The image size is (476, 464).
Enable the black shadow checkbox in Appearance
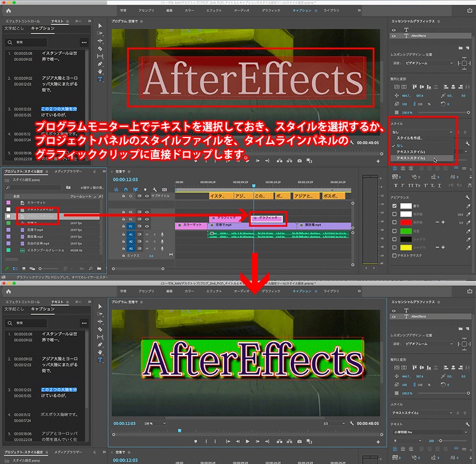(394, 240)
